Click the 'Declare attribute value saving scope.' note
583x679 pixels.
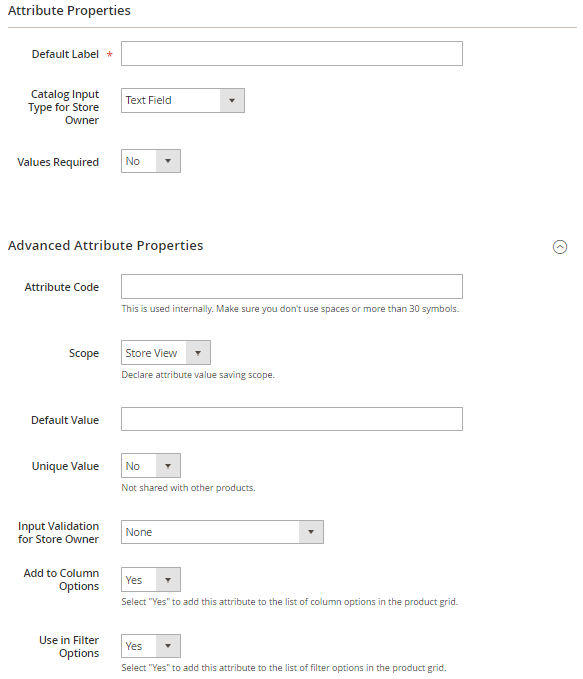(198, 375)
